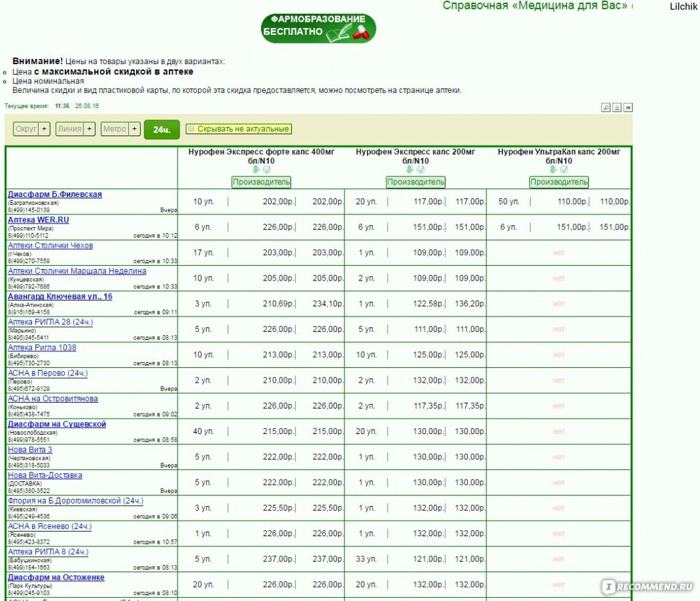This screenshot has width=700, height=601.
Task: Open Диасфарм на Сущевской link
Action: 57,423
